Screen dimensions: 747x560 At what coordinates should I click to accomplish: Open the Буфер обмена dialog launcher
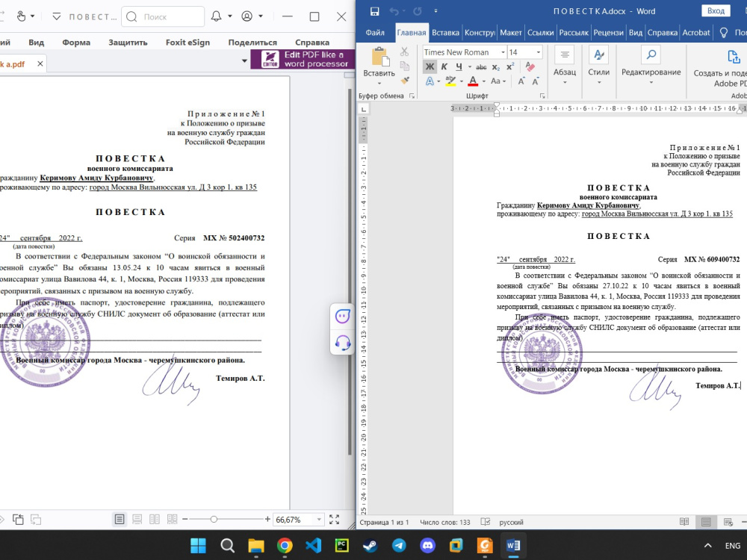click(412, 96)
